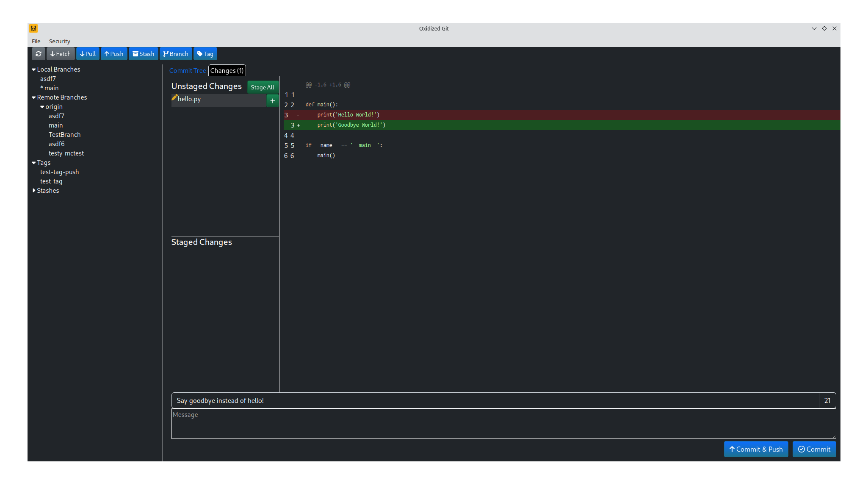Create a branch via Branch button
868x494 pixels.
point(176,54)
